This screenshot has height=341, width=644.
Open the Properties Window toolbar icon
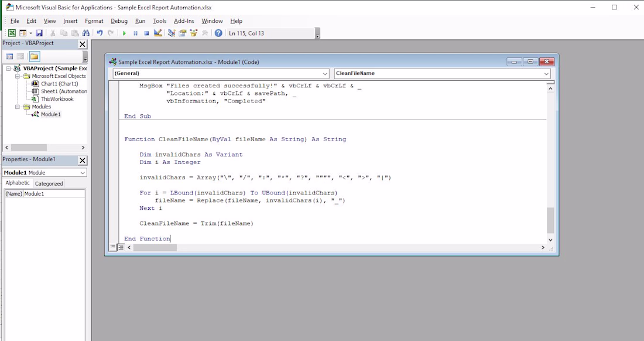pyautogui.click(x=183, y=33)
